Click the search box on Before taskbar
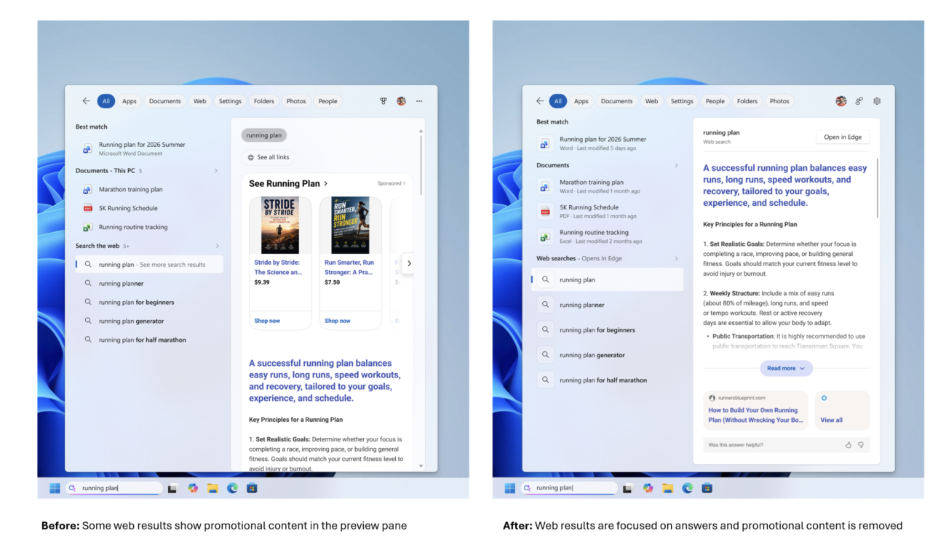The width and height of the screenshot is (946, 560). pyautogui.click(x=114, y=488)
